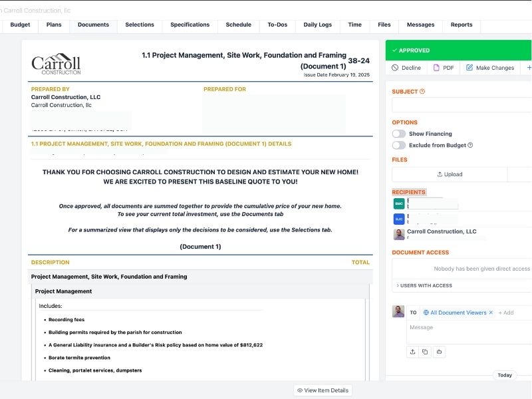Click the Upload button under Files
This screenshot has width=532, height=399.
point(450,174)
